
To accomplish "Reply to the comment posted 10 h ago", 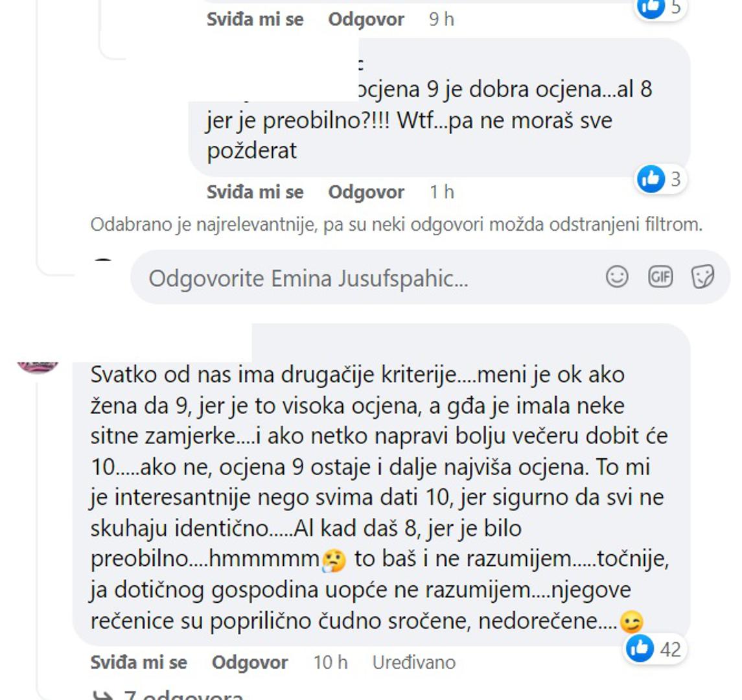I will point(249,662).
